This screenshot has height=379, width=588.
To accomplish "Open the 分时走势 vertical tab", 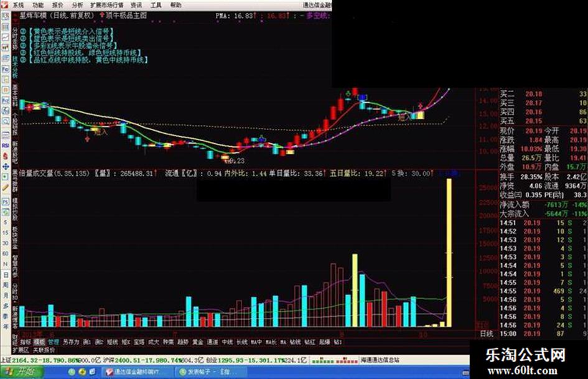I will pos(15,39).
